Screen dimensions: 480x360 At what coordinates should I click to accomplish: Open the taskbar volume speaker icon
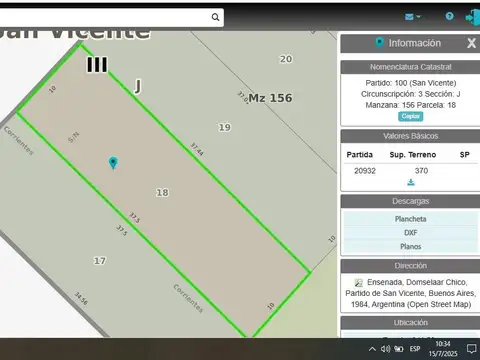pos(385,349)
